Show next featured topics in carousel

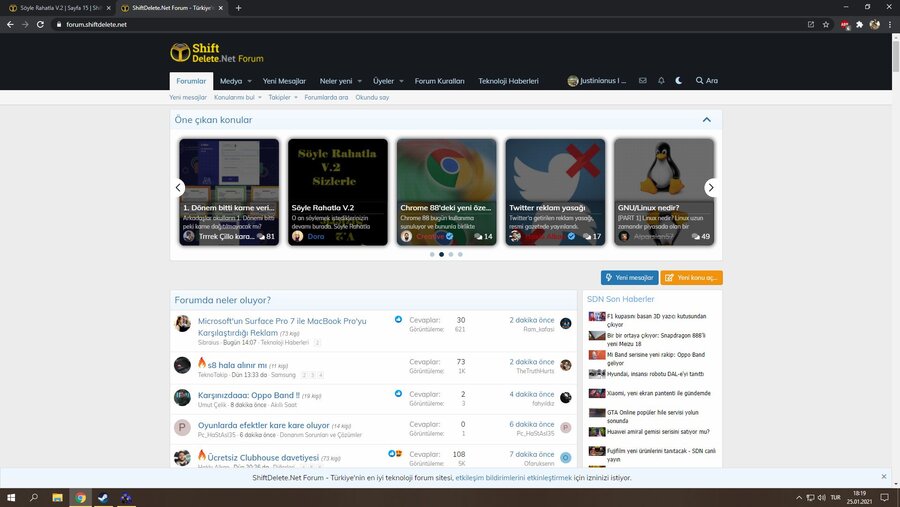coord(711,187)
